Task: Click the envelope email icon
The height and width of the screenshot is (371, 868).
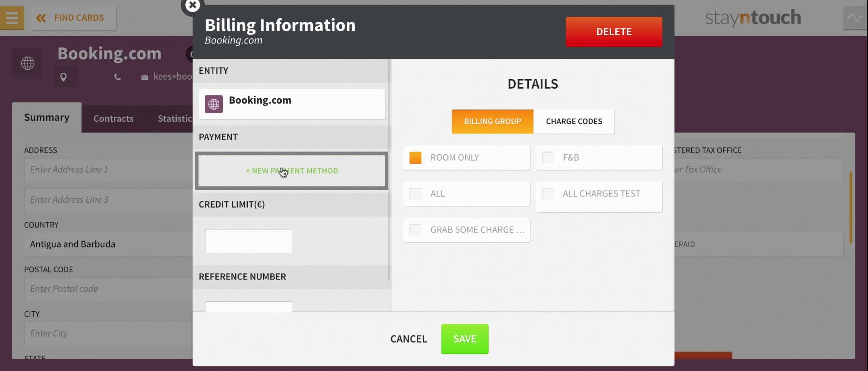Action: [145, 77]
